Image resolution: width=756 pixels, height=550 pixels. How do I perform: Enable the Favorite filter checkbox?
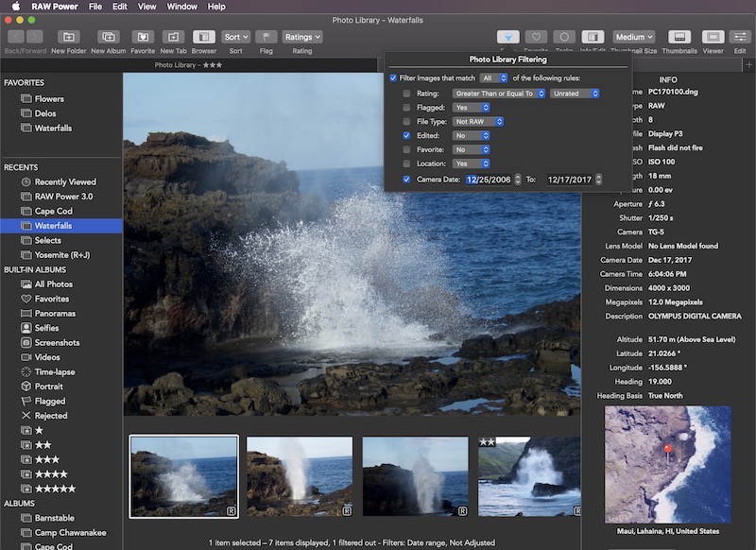407,149
